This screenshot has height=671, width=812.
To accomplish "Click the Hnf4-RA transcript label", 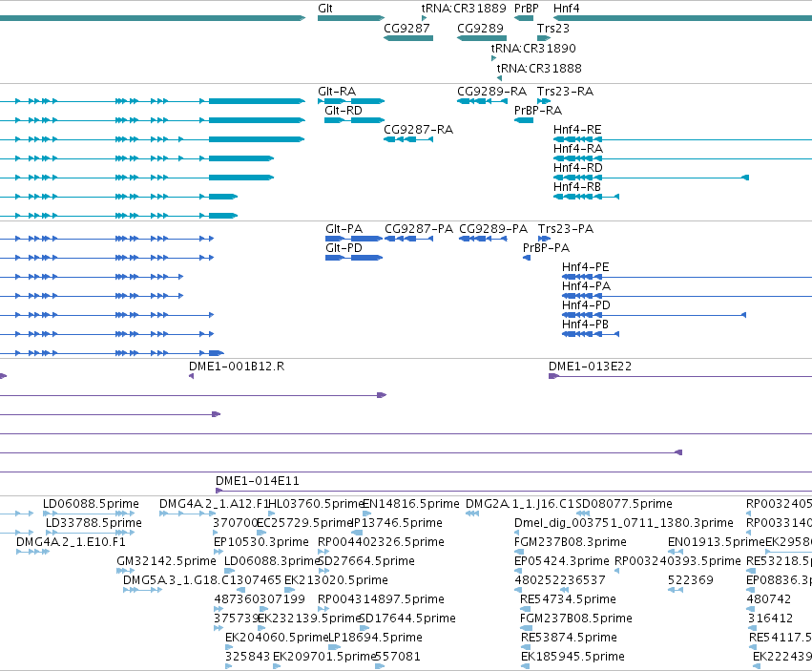I will [578, 149].
